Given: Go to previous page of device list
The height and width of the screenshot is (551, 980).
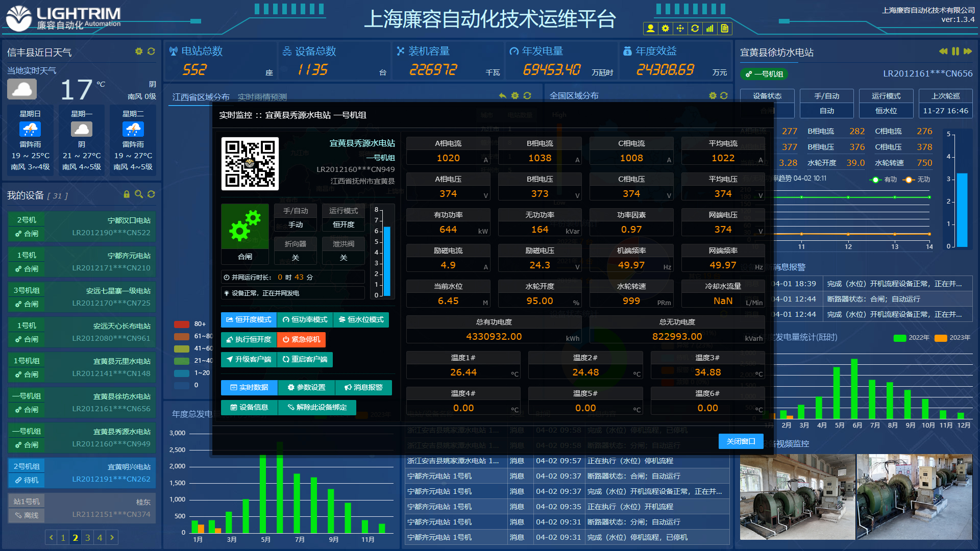Looking at the screenshot, I should coord(51,537).
